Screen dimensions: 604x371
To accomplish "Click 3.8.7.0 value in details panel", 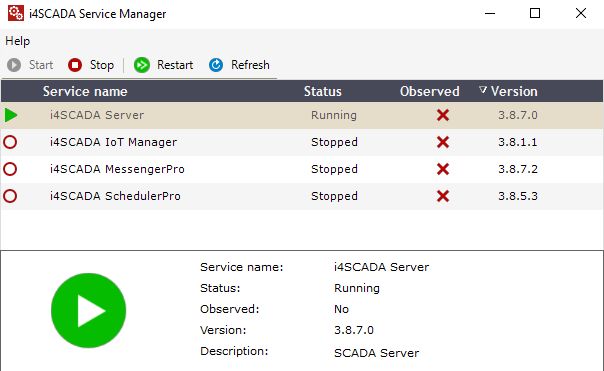I will point(354,330).
